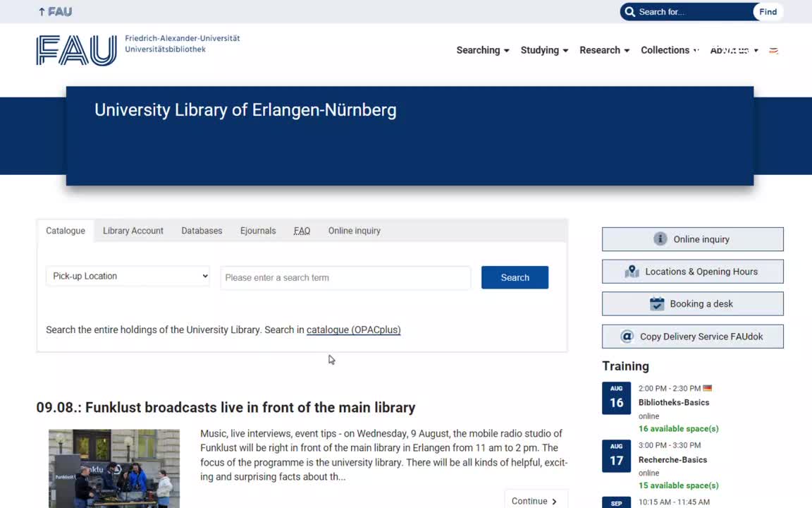Open the Pick-up Location dropdown
This screenshot has height=508, width=812.
tap(128, 276)
